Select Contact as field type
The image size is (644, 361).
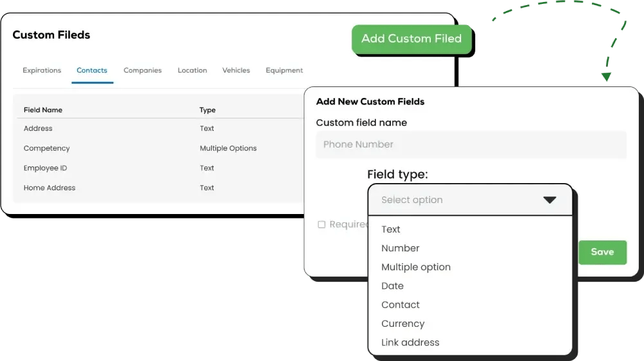401,305
